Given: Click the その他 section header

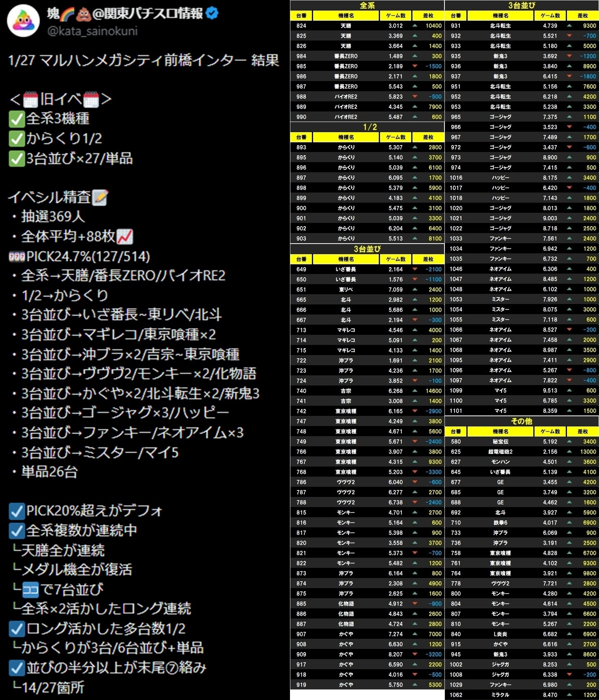Looking at the screenshot, I should click(x=522, y=421).
